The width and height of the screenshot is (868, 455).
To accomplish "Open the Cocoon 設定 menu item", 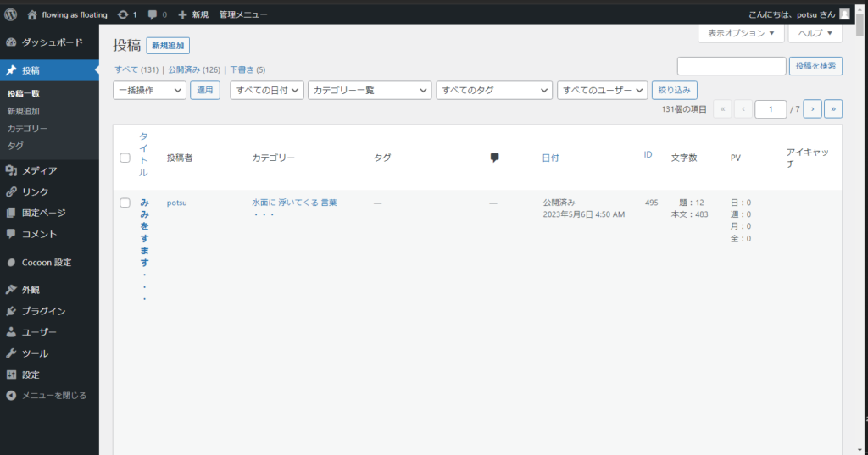I will [46, 263].
